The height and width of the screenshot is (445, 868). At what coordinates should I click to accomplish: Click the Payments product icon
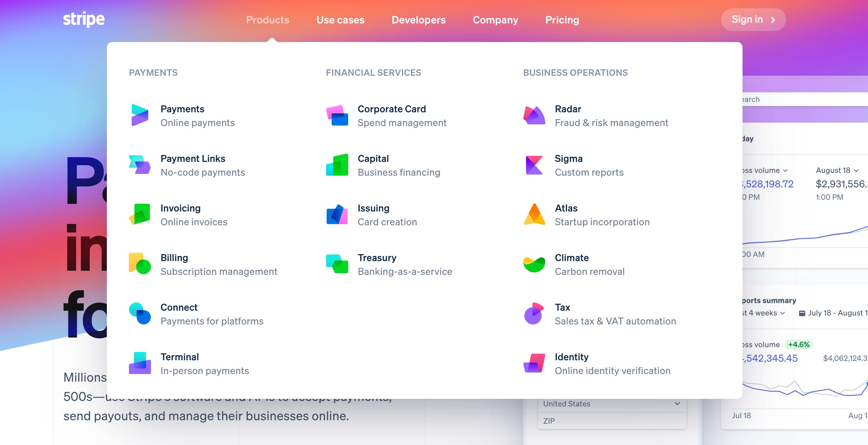point(140,115)
